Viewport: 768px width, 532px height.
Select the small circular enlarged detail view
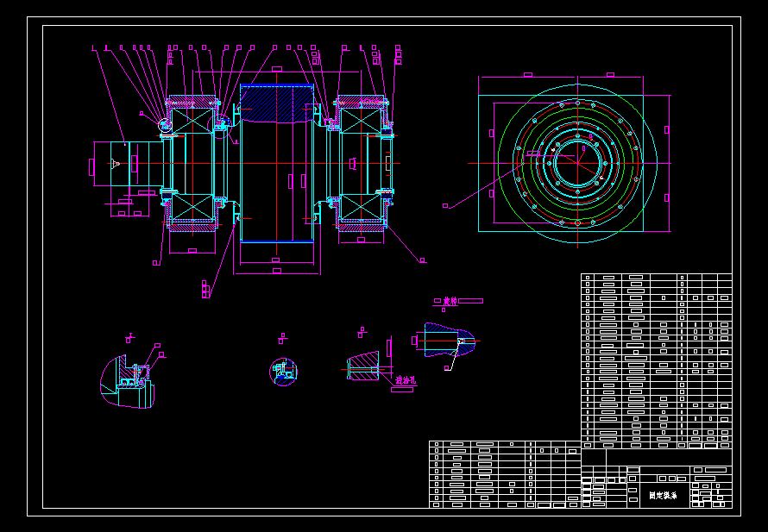[283, 372]
